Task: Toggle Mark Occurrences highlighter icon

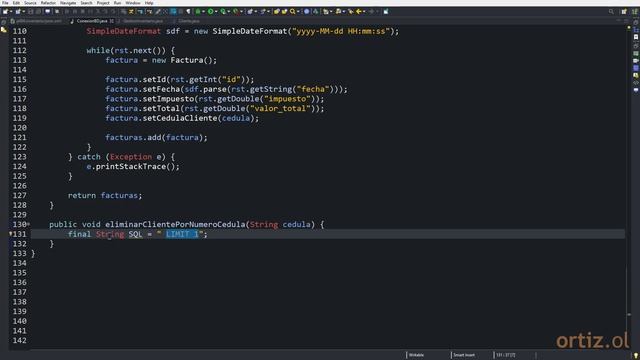Action: [158, 11]
